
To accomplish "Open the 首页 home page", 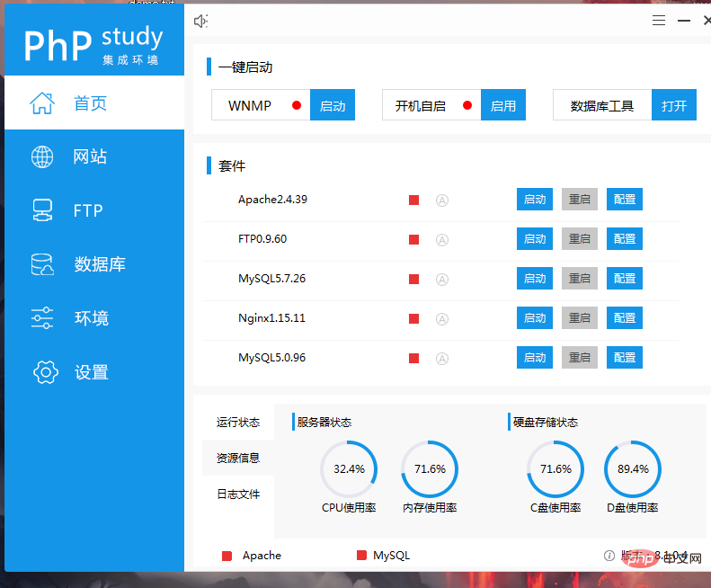I will (94, 103).
